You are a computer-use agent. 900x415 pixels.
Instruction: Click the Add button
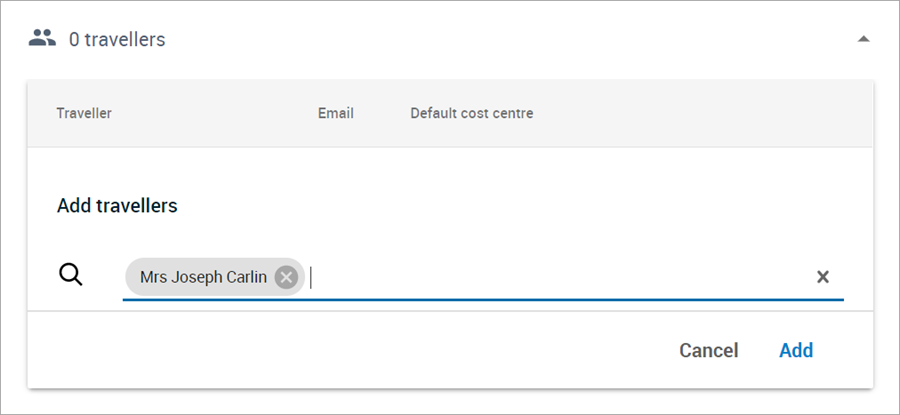click(796, 350)
